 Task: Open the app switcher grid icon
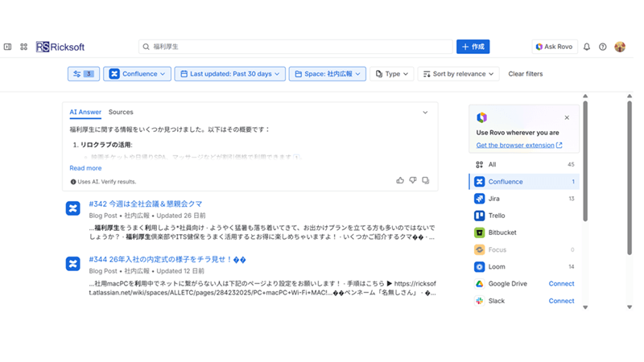(23, 47)
